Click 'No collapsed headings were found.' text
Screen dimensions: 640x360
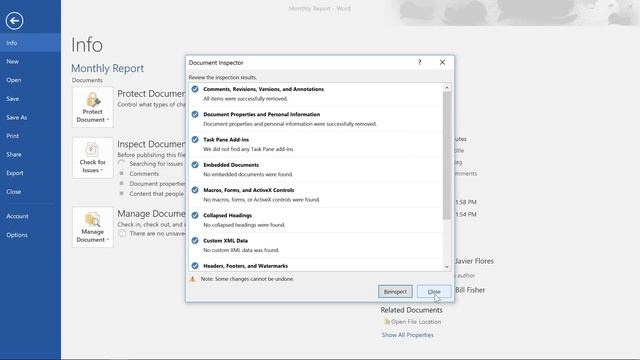coord(244,225)
